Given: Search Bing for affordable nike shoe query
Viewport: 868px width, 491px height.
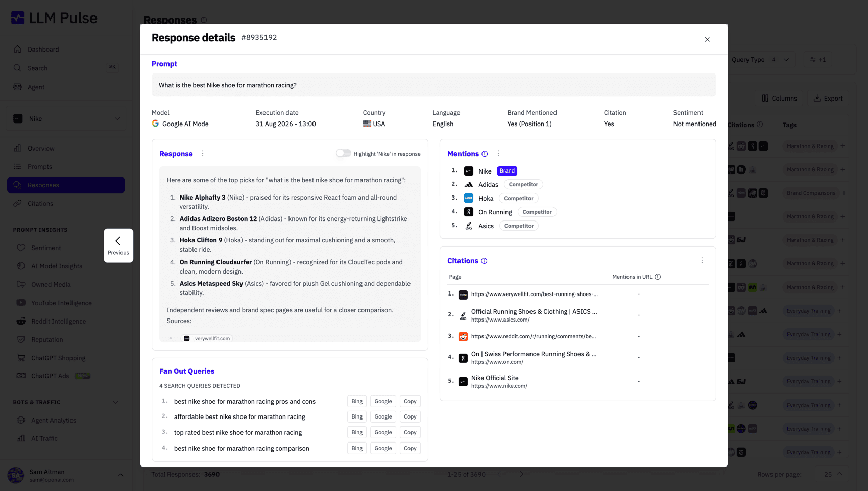Looking at the screenshot, I should (357, 416).
